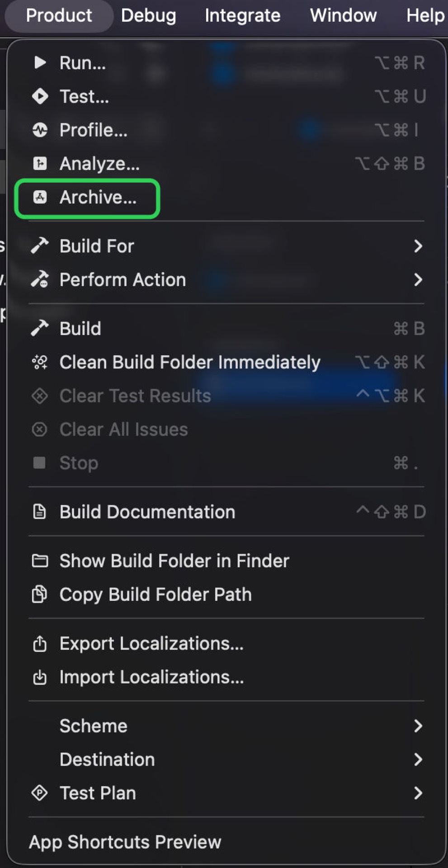This screenshot has width=448, height=868.
Task: Open the Integrate menu
Action: coord(242,15)
